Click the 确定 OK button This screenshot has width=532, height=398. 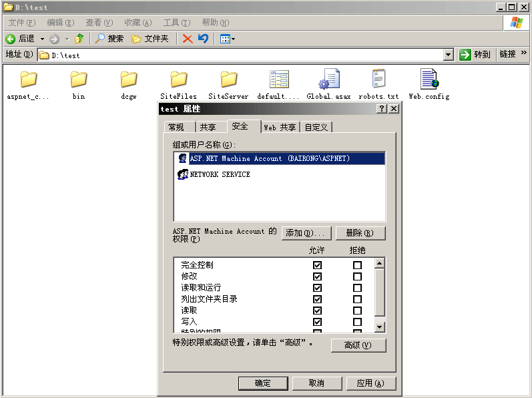point(263,383)
